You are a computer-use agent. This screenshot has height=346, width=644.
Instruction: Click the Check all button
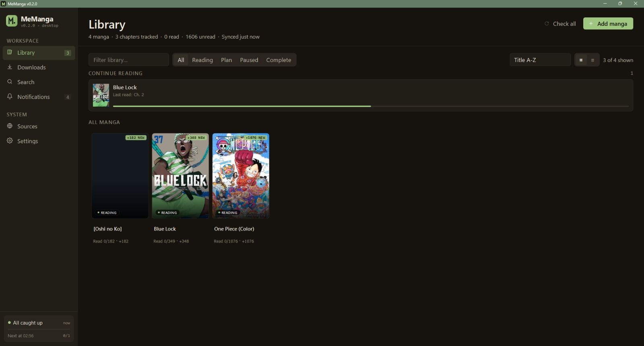click(x=560, y=24)
